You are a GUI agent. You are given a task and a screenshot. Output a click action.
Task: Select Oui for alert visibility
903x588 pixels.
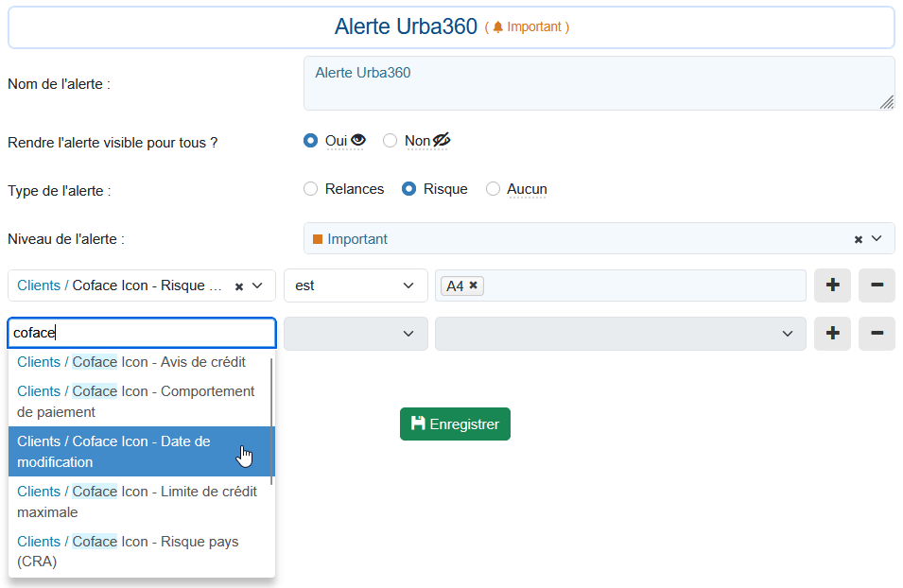pos(310,141)
